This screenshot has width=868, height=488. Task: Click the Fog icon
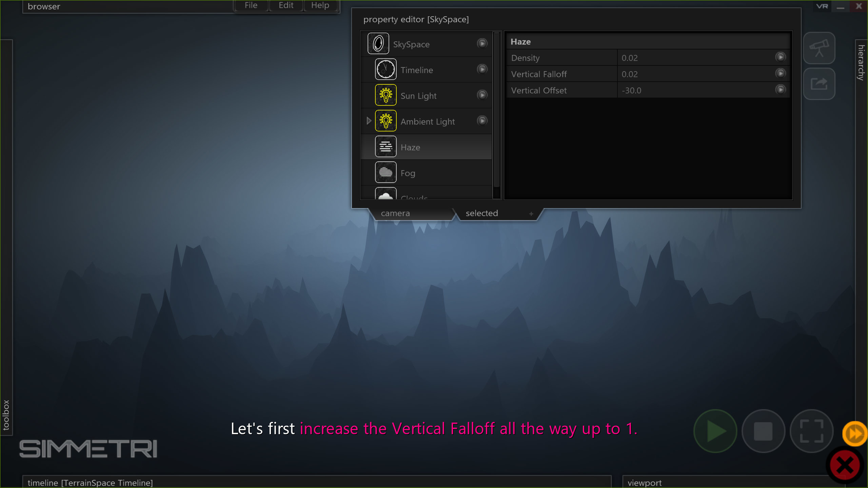pyautogui.click(x=386, y=172)
